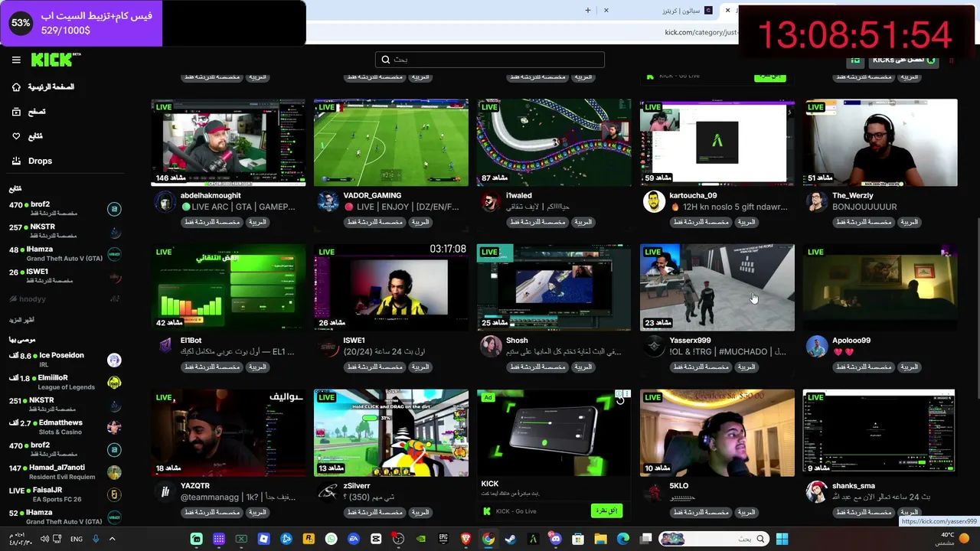Click Apolooo99's channel avatar
This screenshot has width=980, height=551.
[x=817, y=346]
